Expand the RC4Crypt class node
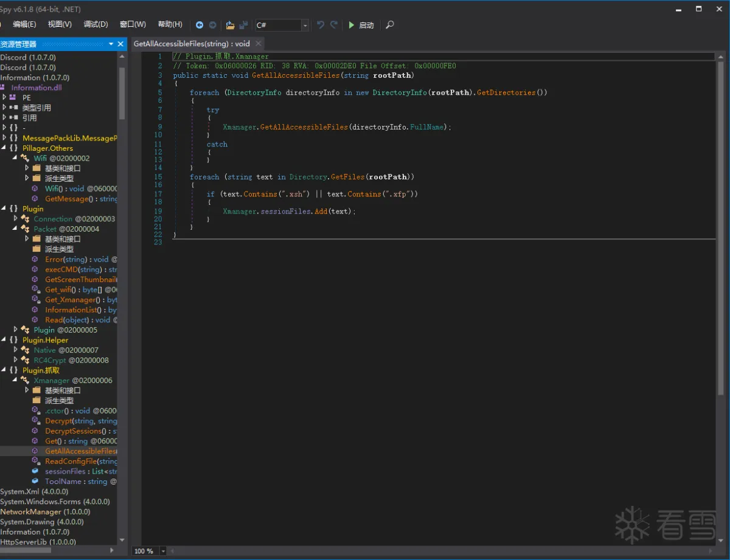 [16, 360]
